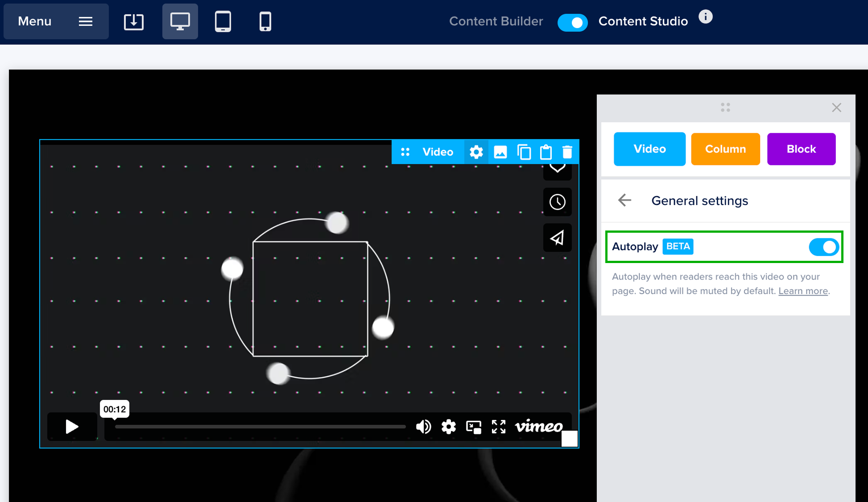Select the Column tab in settings panel
The width and height of the screenshot is (868, 502).
click(726, 149)
